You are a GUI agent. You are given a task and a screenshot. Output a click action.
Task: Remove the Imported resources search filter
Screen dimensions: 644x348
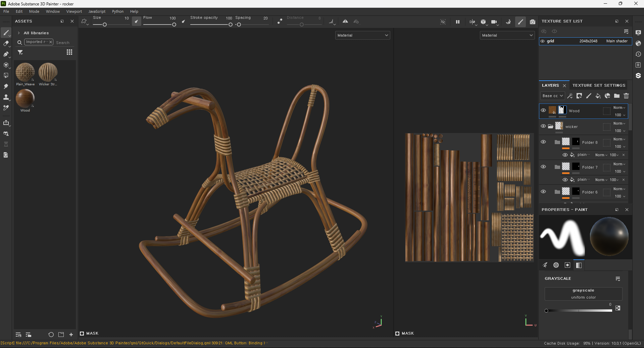(x=51, y=42)
